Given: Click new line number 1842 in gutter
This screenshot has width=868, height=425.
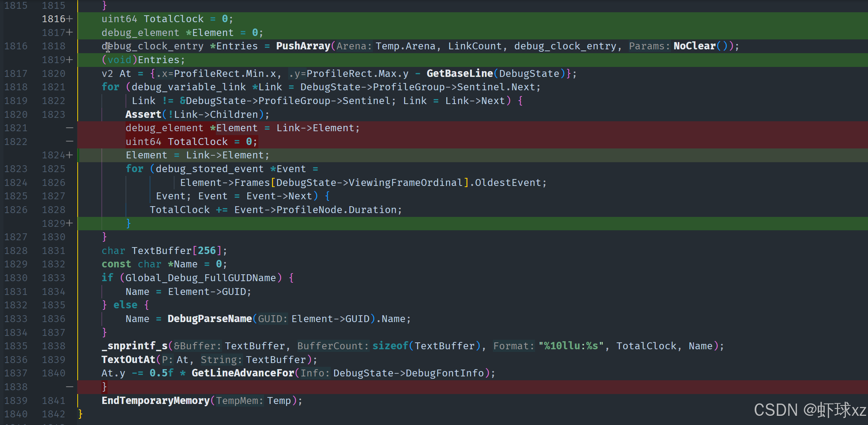Looking at the screenshot, I should point(54,414).
